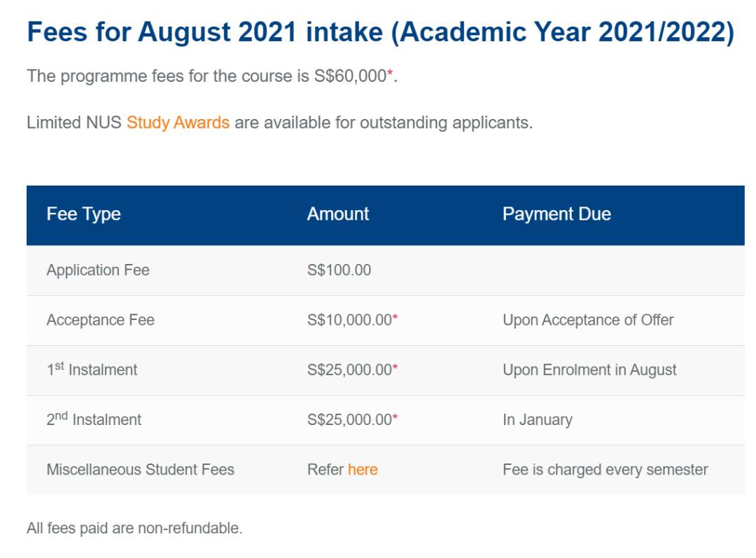Select the 1st Instalment S$25,000.00 amount
Image resolution: width=756 pixels, height=558 pixels.
pyautogui.click(x=349, y=370)
